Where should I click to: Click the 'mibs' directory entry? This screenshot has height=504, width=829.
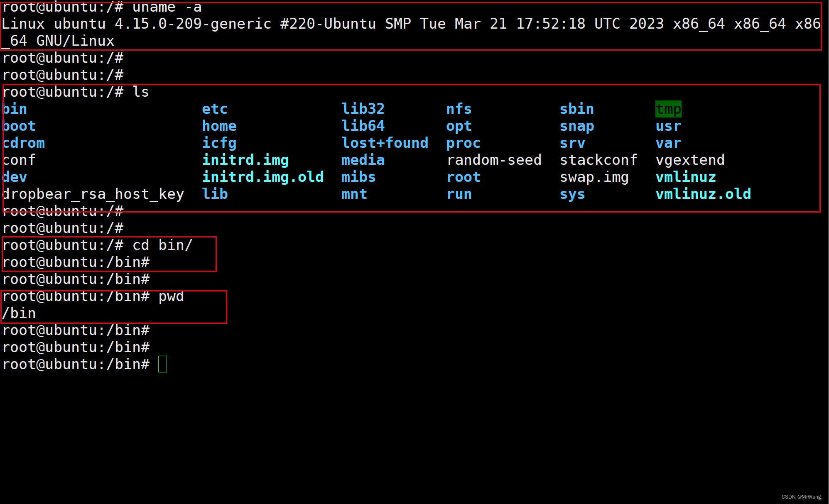pyautogui.click(x=358, y=177)
